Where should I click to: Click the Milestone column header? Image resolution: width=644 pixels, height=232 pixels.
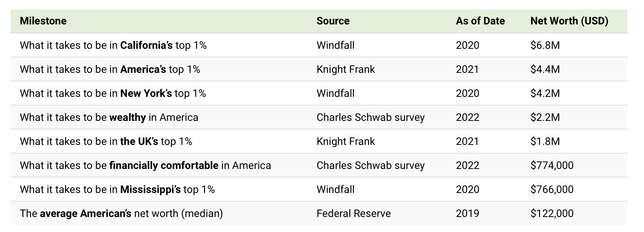point(43,21)
